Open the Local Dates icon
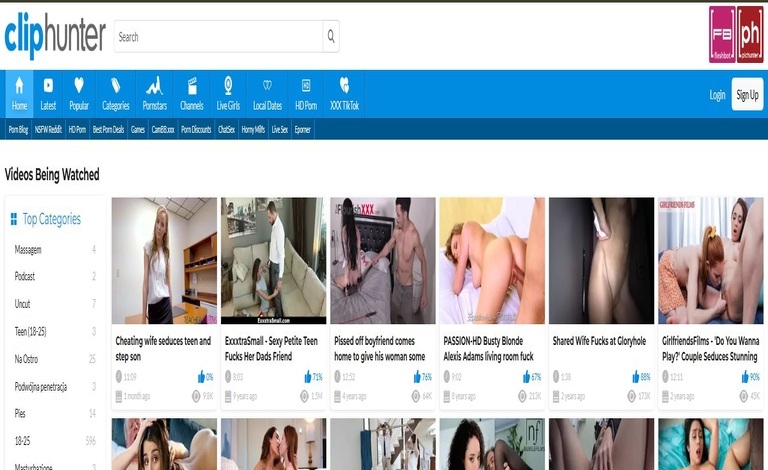Viewport: 768px width, 470px height. tap(267, 86)
